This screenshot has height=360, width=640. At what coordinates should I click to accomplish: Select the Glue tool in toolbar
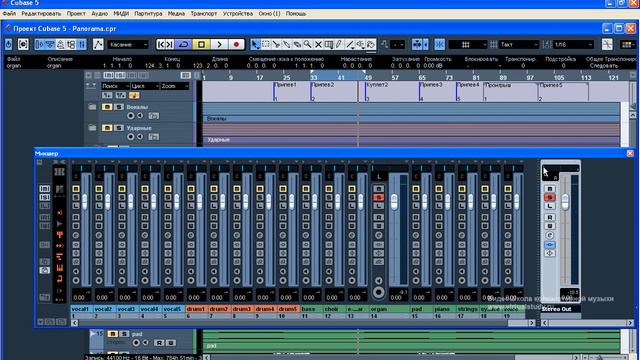[x=297, y=44]
